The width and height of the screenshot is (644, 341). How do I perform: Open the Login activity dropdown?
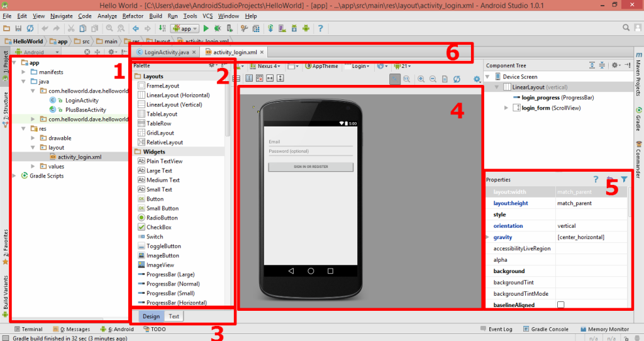pos(357,65)
